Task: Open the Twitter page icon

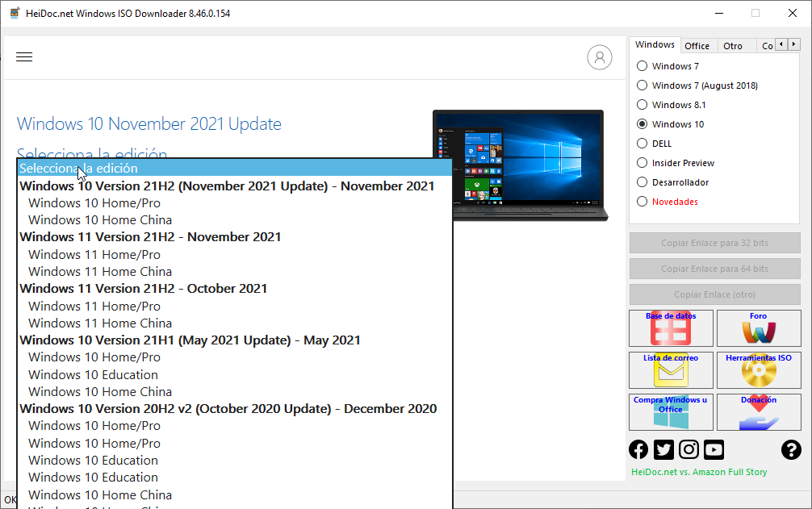Action: click(x=663, y=449)
